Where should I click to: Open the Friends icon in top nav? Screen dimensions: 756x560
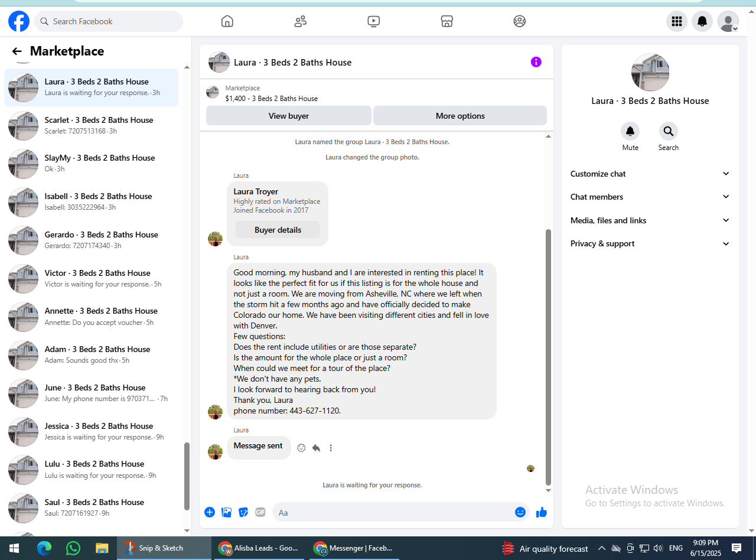(301, 21)
